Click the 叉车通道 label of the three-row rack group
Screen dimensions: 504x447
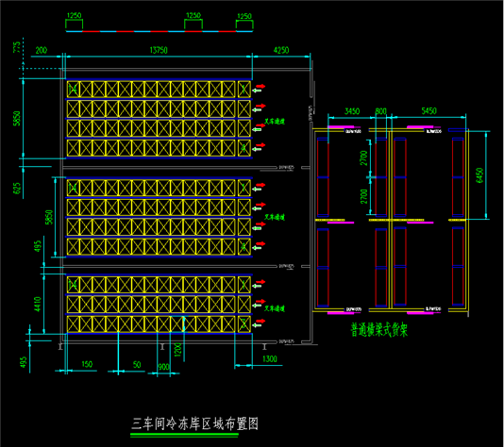(x=275, y=308)
